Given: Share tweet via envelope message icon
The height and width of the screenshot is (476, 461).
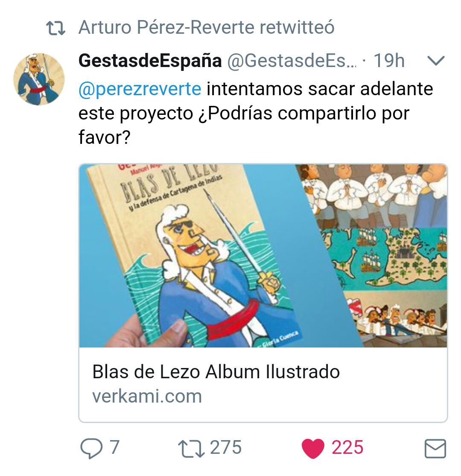Looking at the screenshot, I should pyautogui.click(x=435, y=448).
